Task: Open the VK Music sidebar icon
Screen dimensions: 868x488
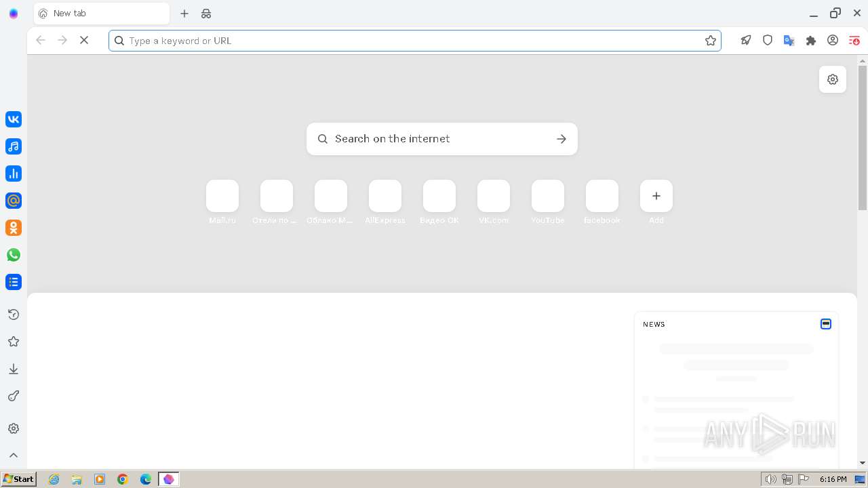Action: tap(14, 146)
